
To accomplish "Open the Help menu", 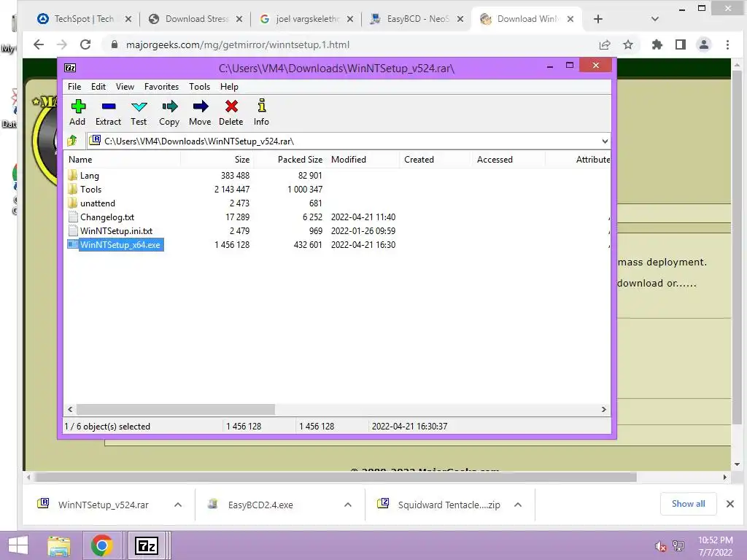I will (229, 87).
